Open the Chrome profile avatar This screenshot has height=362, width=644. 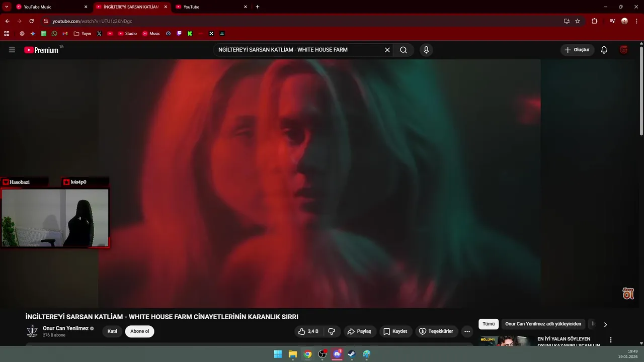624,21
